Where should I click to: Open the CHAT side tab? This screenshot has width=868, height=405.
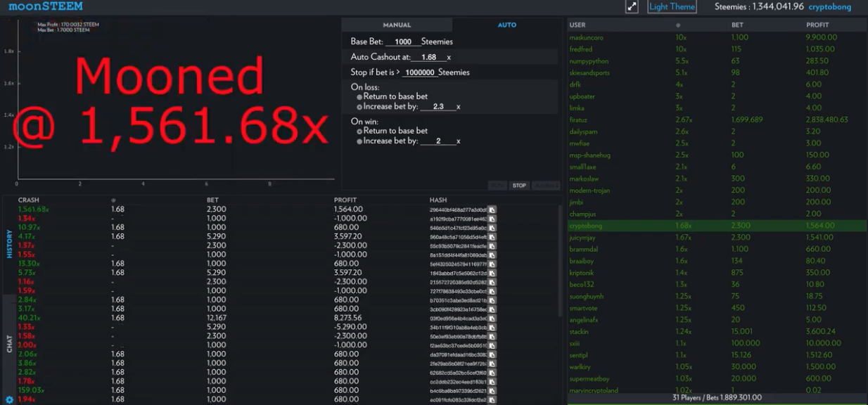click(9, 344)
